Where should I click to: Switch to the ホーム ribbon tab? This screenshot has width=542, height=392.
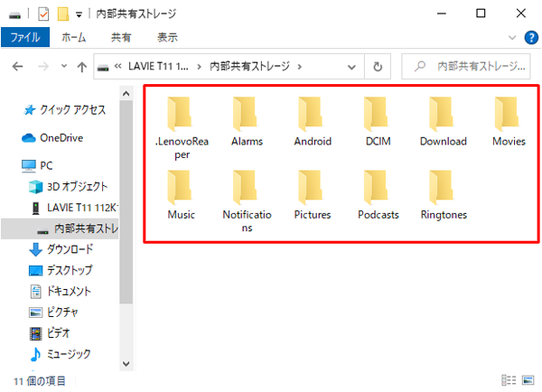click(x=74, y=37)
